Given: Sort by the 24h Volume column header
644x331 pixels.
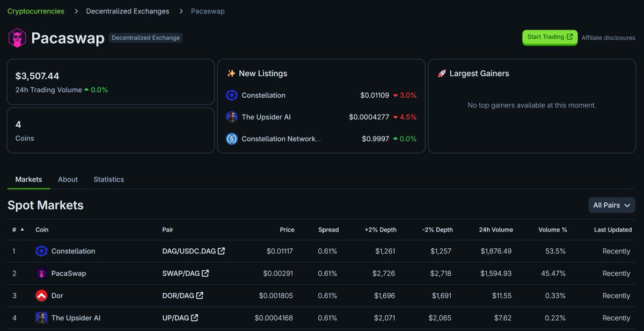Looking at the screenshot, I should click(x=496, y=229).
